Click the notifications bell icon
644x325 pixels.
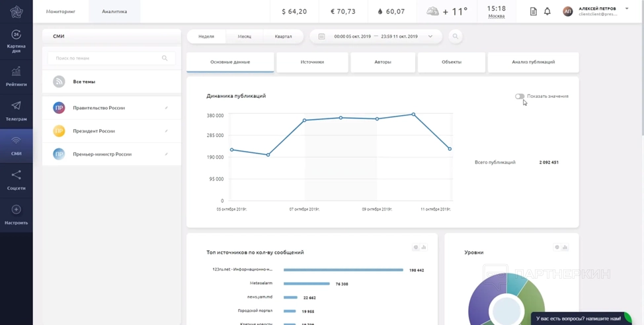point(547,12)
